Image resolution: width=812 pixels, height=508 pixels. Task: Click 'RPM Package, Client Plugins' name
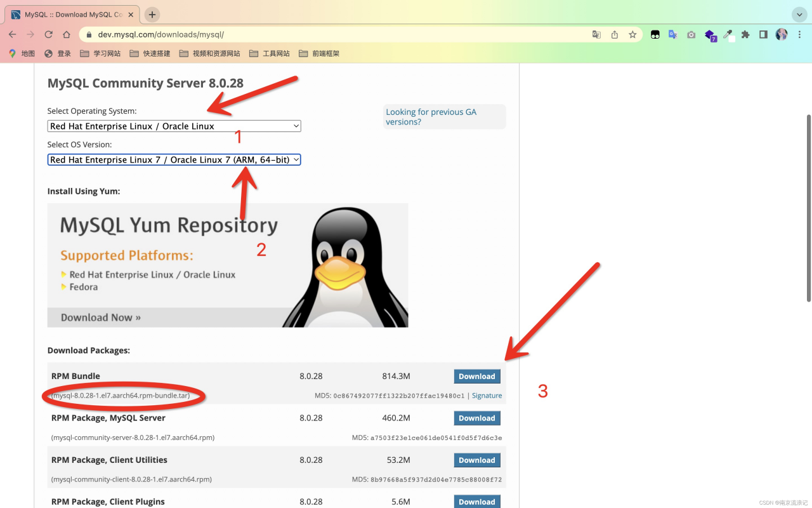pyautogui.click(x=108, y=502)
